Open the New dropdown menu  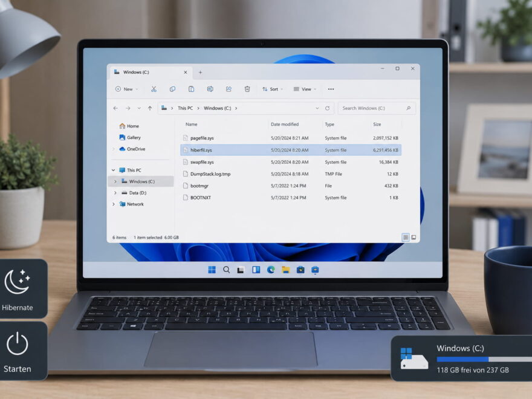[x=127, y=89]
